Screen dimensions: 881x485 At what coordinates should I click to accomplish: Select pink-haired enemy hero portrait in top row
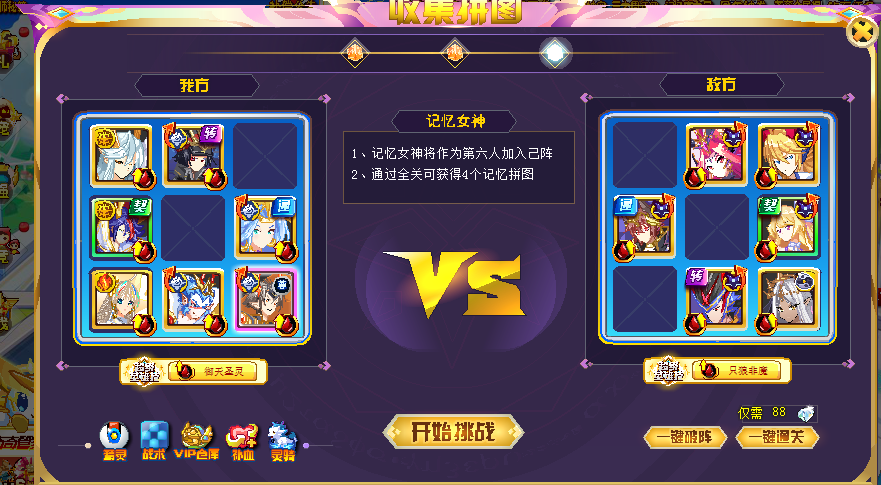tap(716, 155)
